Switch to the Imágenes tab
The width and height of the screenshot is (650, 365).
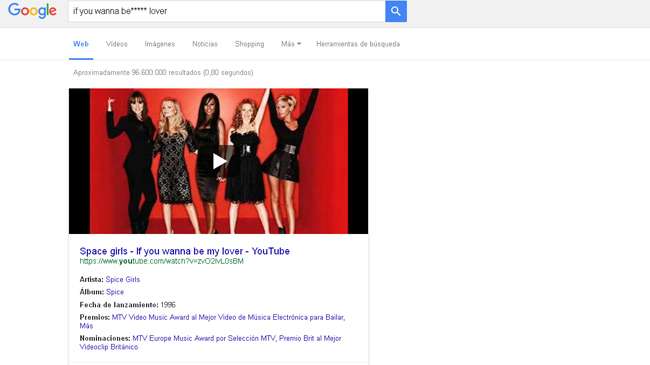tap(160, 44)
